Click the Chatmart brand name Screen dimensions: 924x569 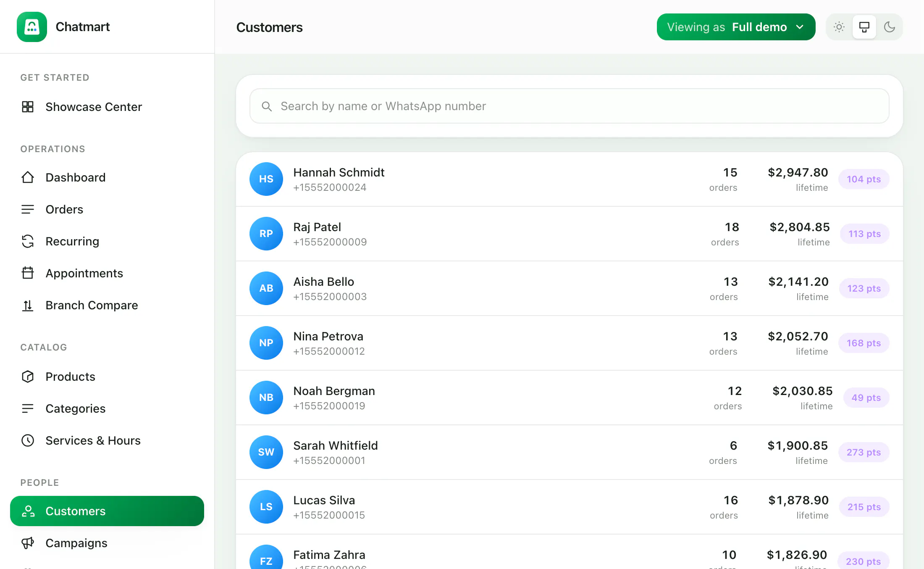pos(83,27)
